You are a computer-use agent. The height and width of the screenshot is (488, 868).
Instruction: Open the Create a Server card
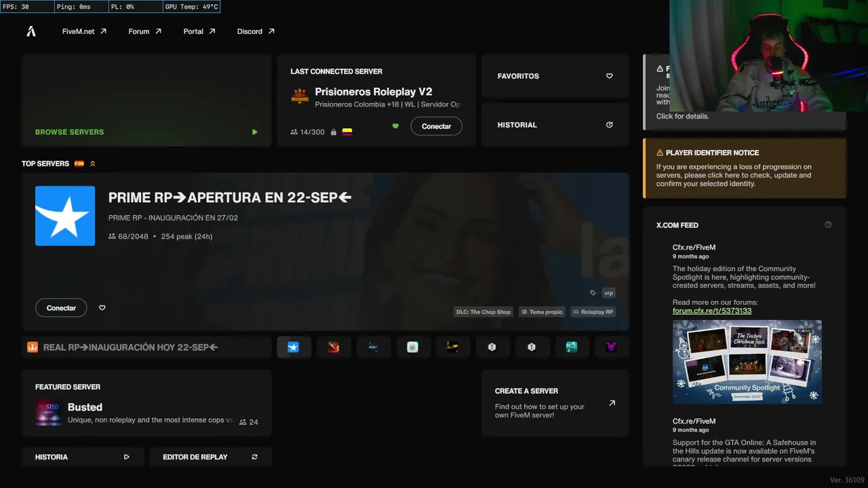pyautogui.click(x=555, y=403)
